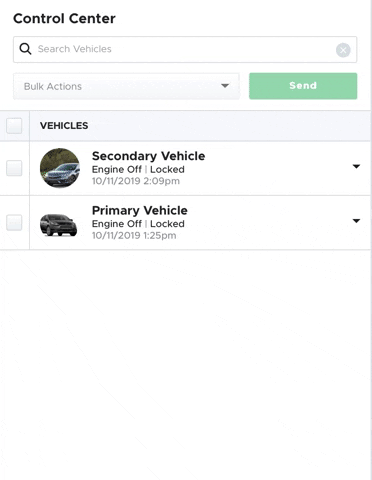Clear the search field with the X icon

343,50
